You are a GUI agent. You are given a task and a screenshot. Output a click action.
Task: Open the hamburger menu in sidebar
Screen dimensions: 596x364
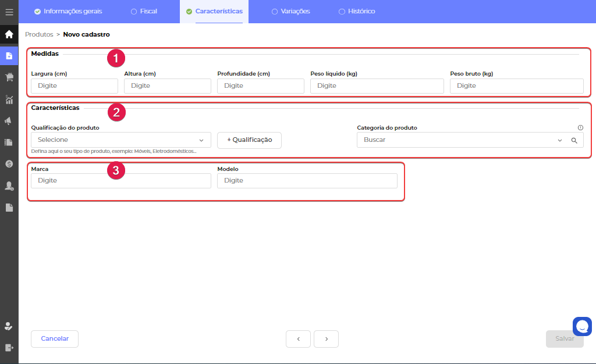9,12
